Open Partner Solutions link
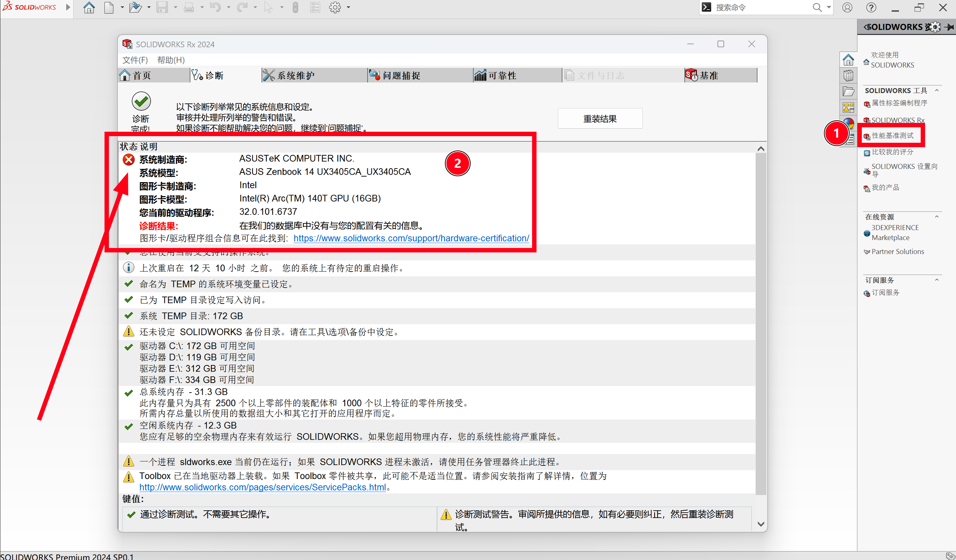956x560 pixels. click(x=897, y=252)
